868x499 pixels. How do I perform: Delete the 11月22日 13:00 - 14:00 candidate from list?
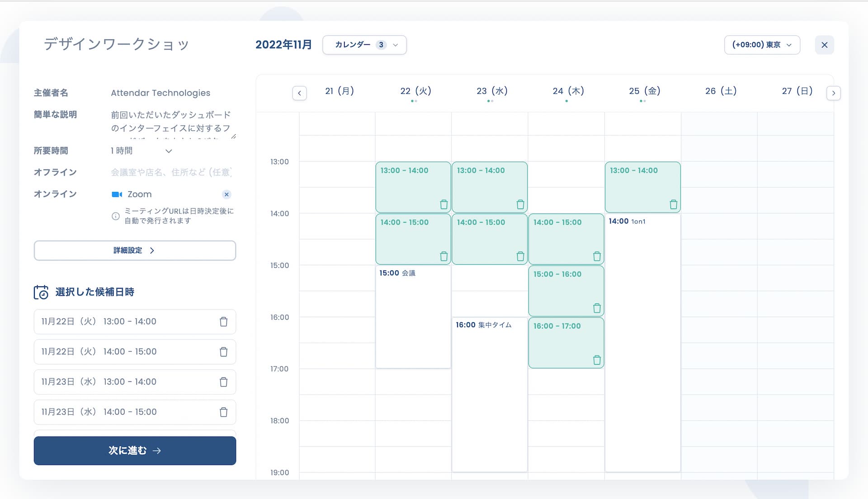(223, 322)
